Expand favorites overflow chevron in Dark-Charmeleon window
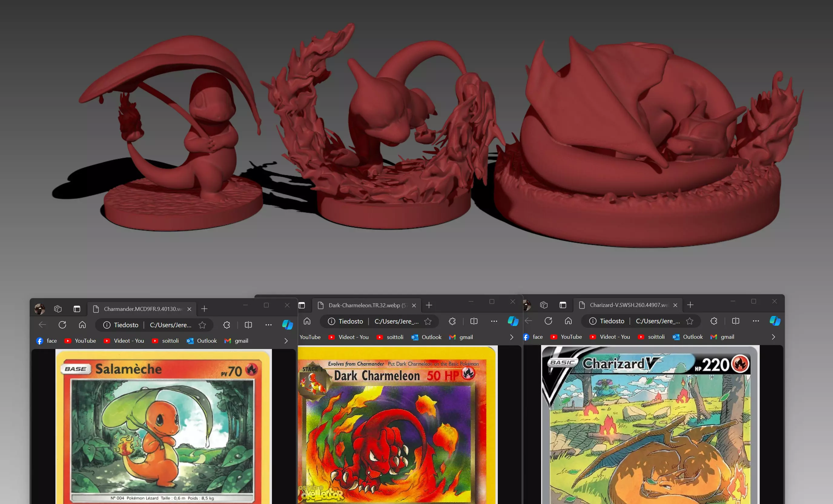 click(x=511, y=337)
